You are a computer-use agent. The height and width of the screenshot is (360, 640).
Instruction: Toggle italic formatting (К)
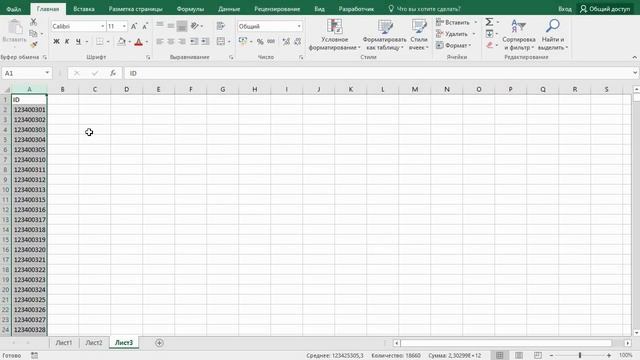[x=67, y=41]
